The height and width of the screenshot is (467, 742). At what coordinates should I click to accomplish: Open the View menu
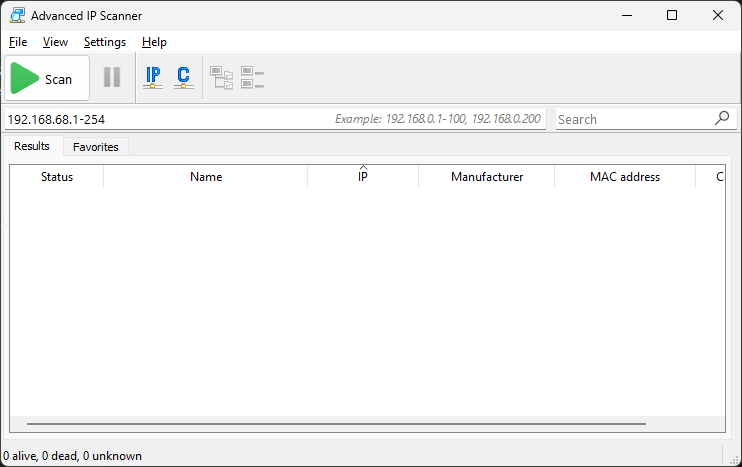coord(55,42)
